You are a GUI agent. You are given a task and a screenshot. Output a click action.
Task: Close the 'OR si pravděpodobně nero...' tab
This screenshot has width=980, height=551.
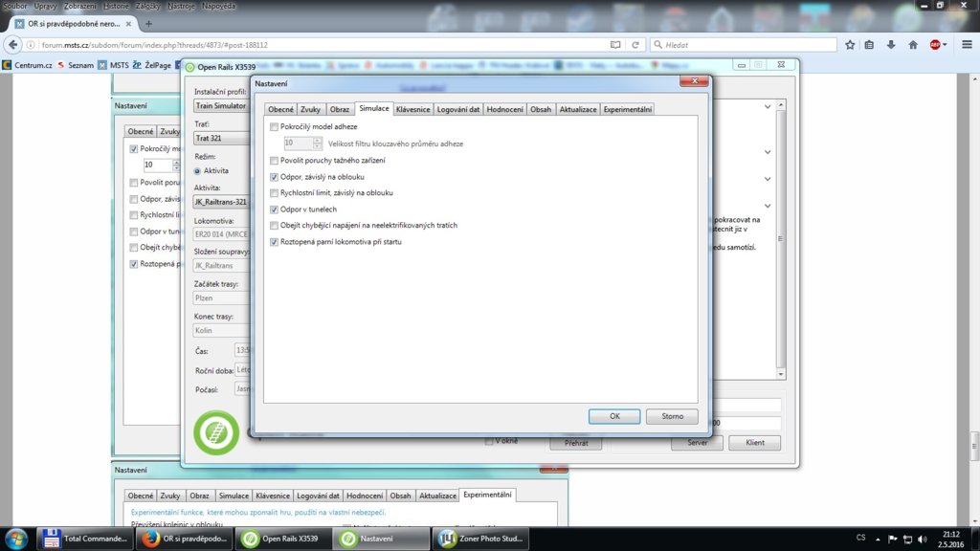tap(129, 24)
